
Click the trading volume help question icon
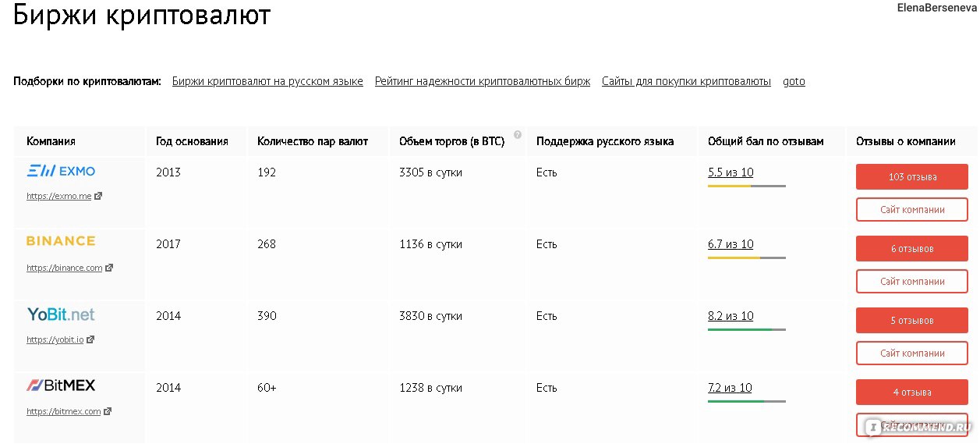point(518,134)
